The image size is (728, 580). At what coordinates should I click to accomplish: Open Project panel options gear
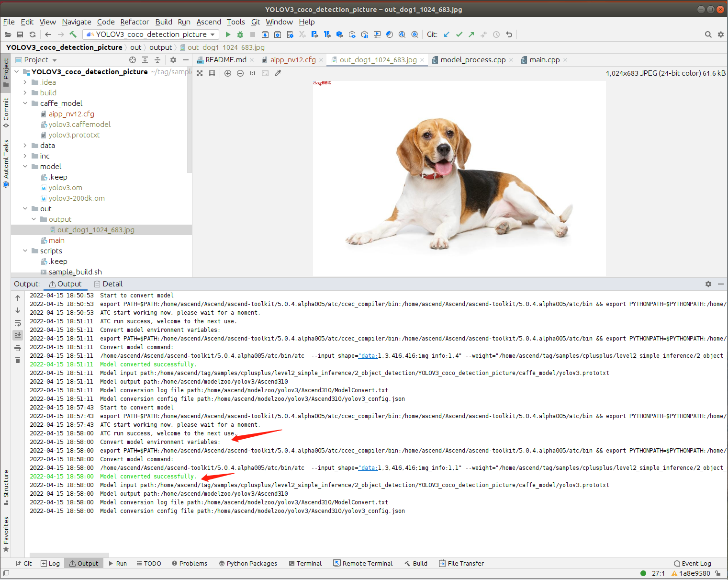tap(173, 60)
